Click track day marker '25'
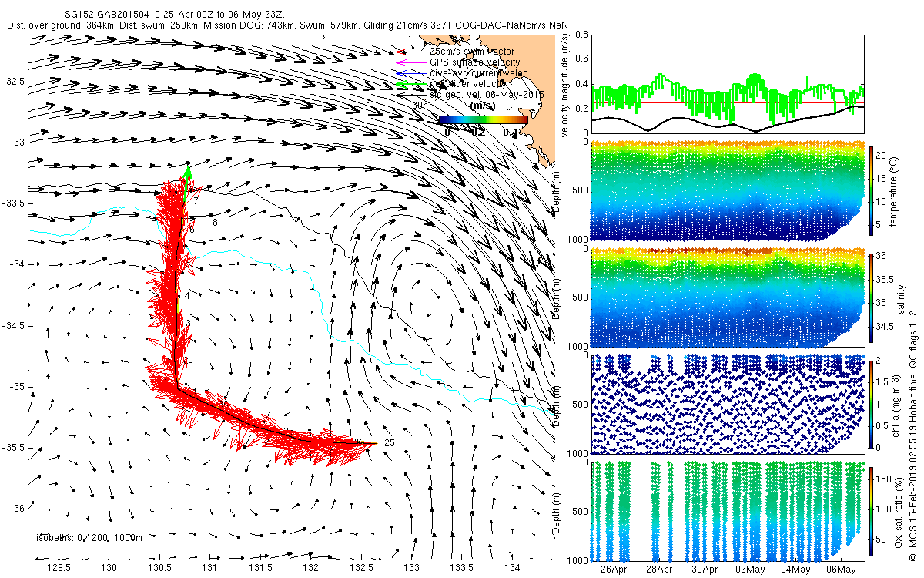This screenshot has height=578, width=924. click(x=389, y=443)
